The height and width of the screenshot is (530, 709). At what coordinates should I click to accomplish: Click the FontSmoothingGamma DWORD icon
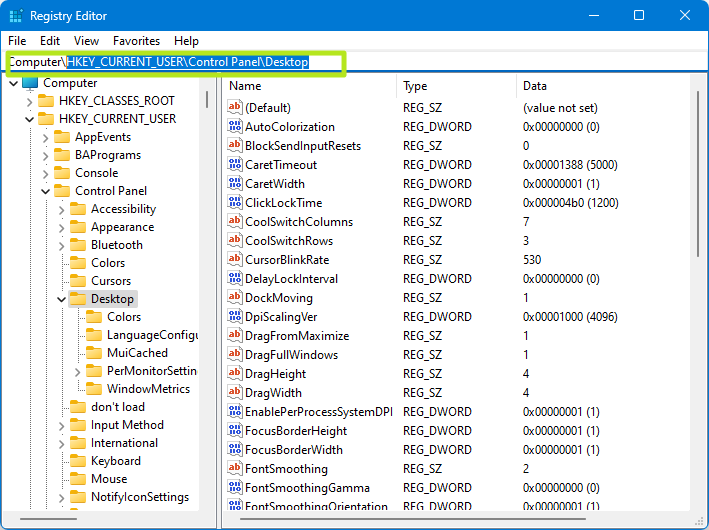[x=235, y=487]
